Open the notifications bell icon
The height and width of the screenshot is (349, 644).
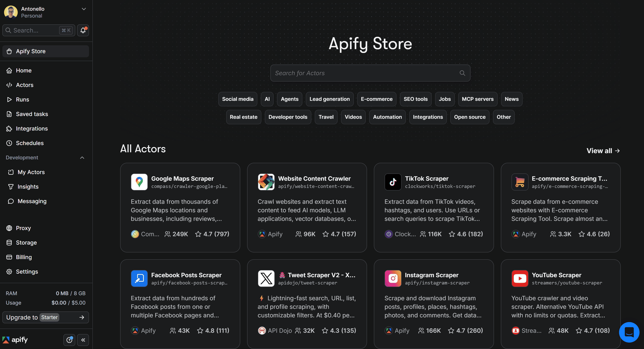point(83,30)
